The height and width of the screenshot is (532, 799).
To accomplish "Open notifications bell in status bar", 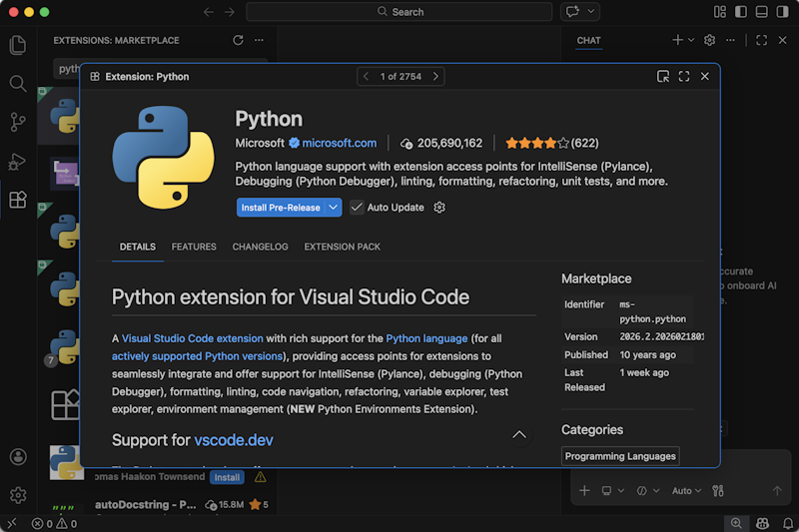I will pos(788,523).
